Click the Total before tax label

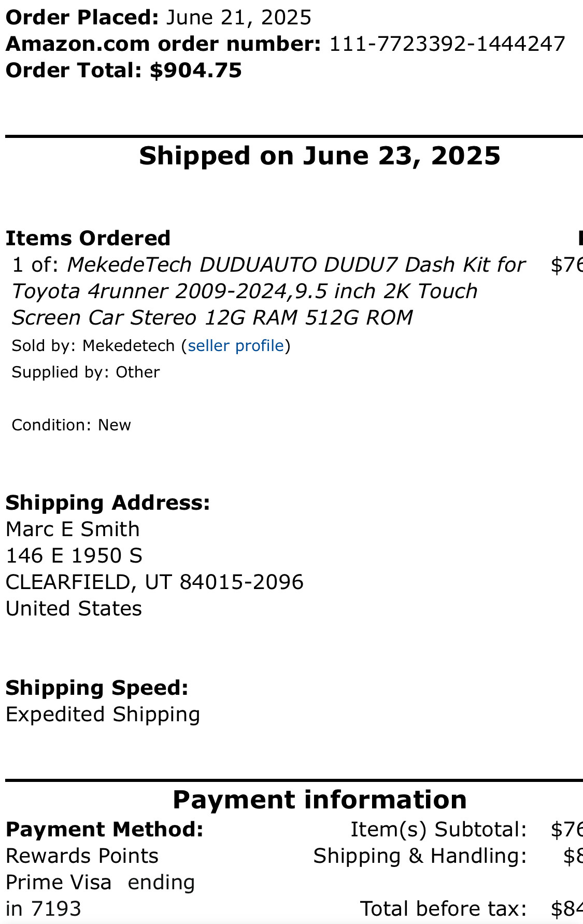pyautogui.click(x=444, y=909)
